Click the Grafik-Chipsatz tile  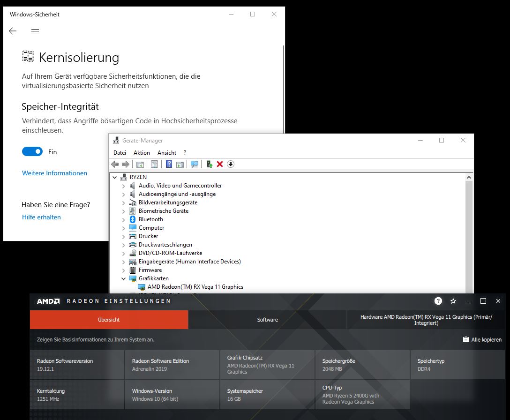coord(267,365)
